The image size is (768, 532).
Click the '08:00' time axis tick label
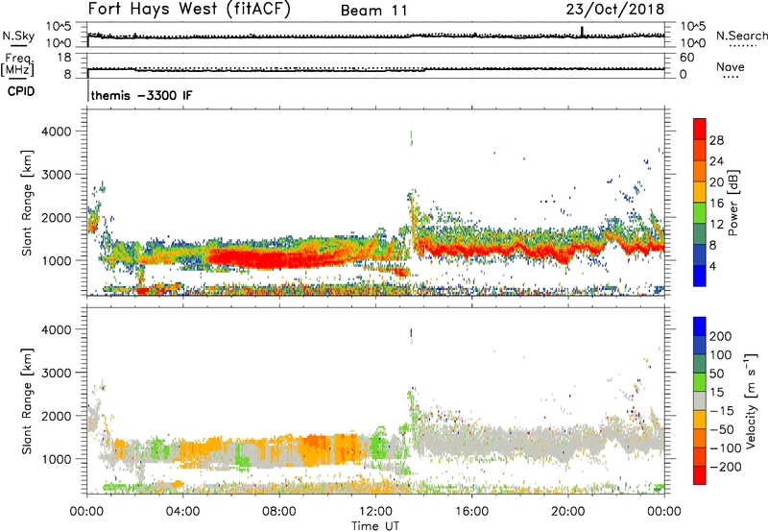pyautogui.click(x=279, y=512)
